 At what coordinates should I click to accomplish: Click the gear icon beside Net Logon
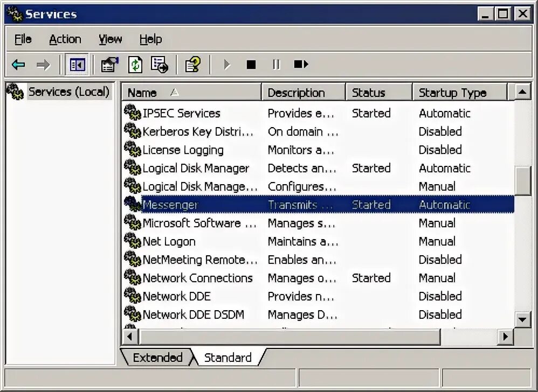pos(133,241)
